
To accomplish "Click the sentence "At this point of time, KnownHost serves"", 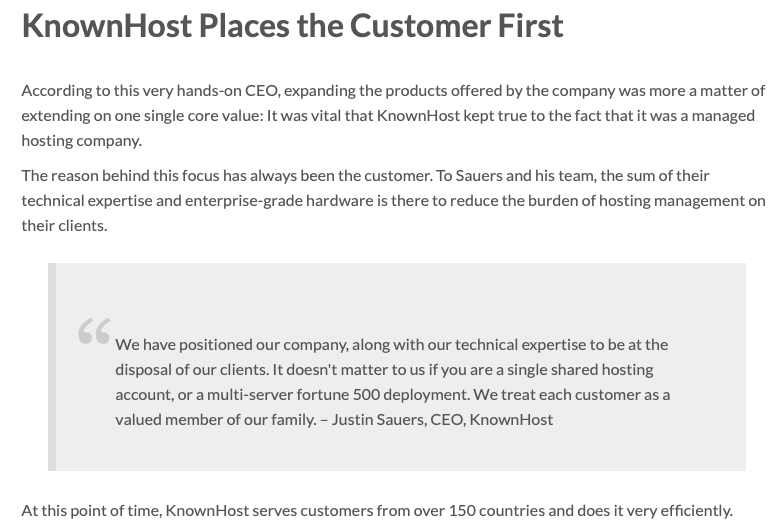I will click(377, 510).
